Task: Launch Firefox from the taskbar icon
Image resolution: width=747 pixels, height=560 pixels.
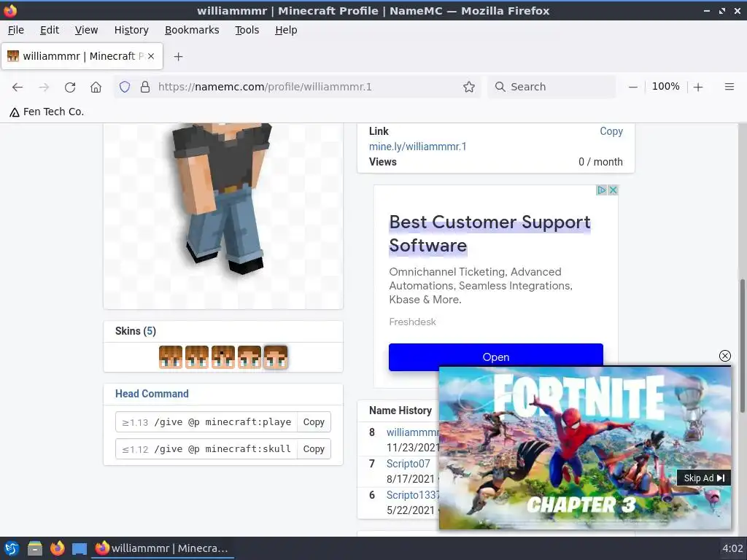Action: click(57, 548)
